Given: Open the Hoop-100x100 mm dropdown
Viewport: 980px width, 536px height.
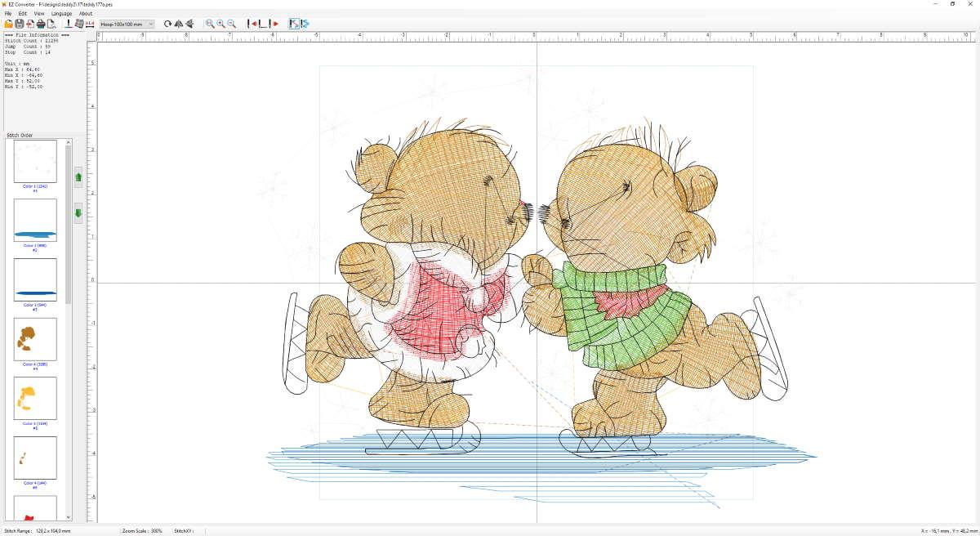Looking at the screenshot, I should [127, 24].
